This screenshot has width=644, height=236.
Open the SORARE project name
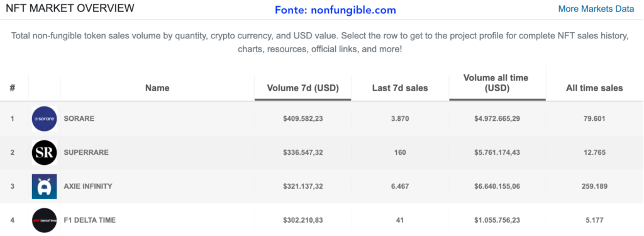coord(79,119)
